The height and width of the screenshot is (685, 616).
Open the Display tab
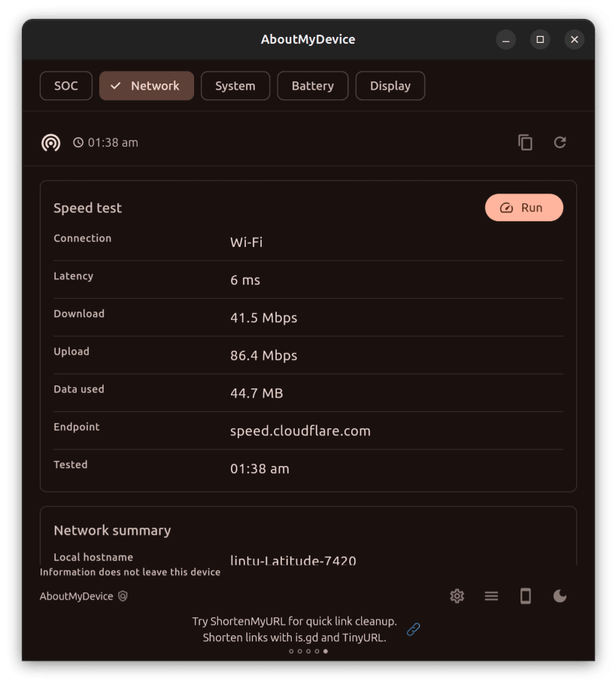point(390,86)
